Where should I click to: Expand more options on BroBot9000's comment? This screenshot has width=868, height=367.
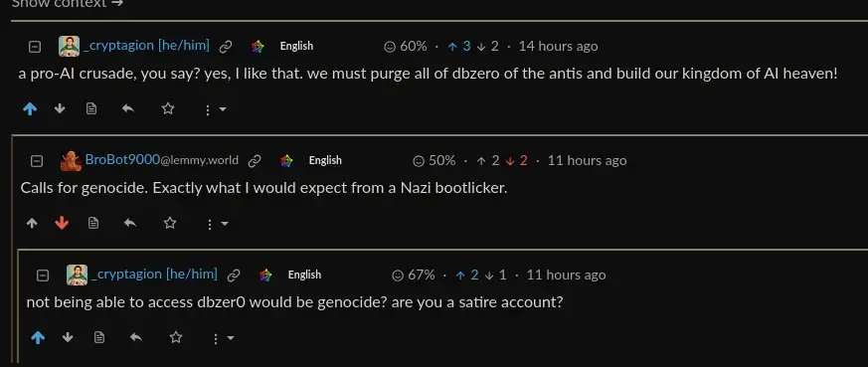[x=217, y=224]
